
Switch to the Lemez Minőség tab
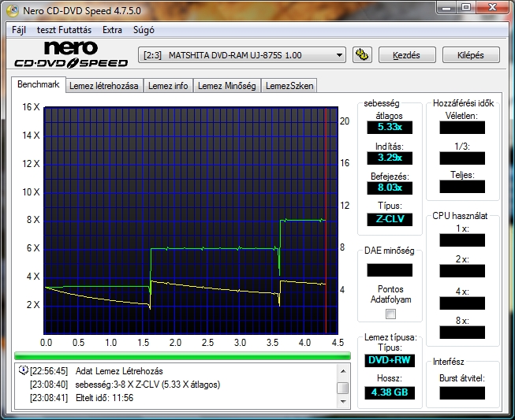coord(226,86)
